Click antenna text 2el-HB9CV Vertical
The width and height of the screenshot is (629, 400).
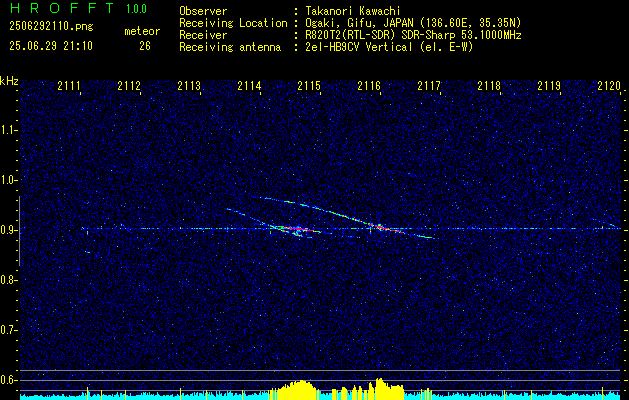pos(359,47)
